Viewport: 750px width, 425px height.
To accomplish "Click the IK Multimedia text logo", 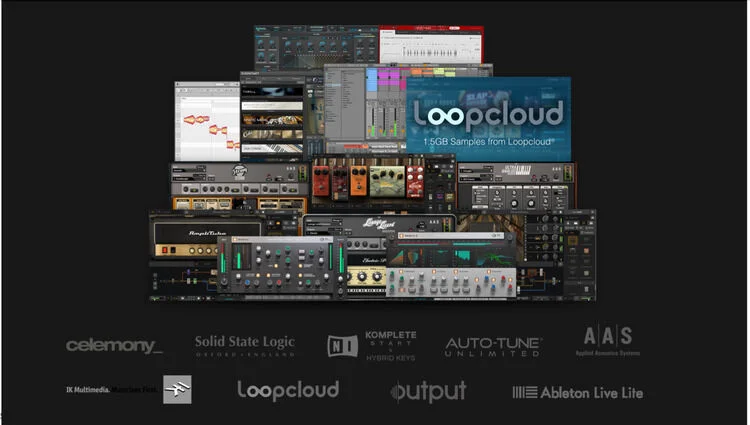I will pyautogui.click(x=112, y=390).
